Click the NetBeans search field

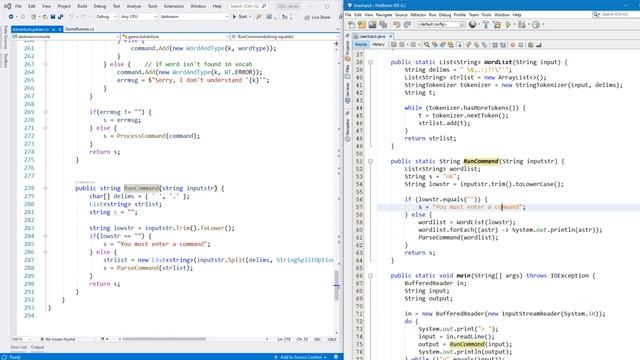(617, 14)
